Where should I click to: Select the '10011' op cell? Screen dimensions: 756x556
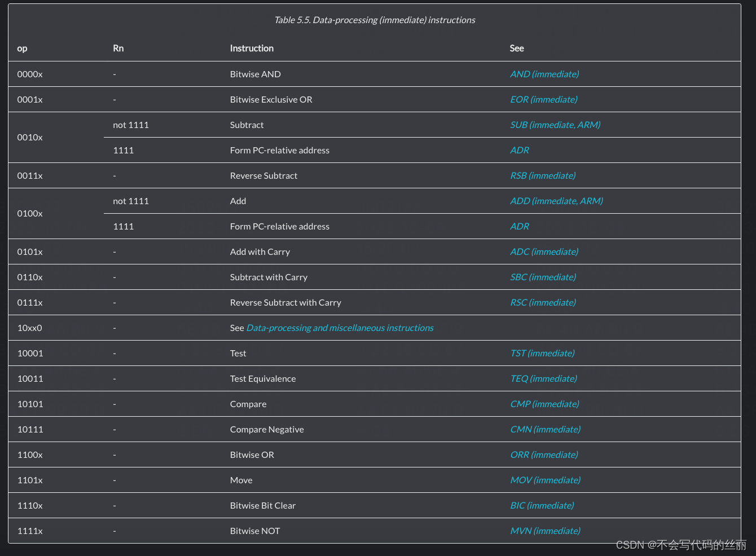click(x=30, y=378)
